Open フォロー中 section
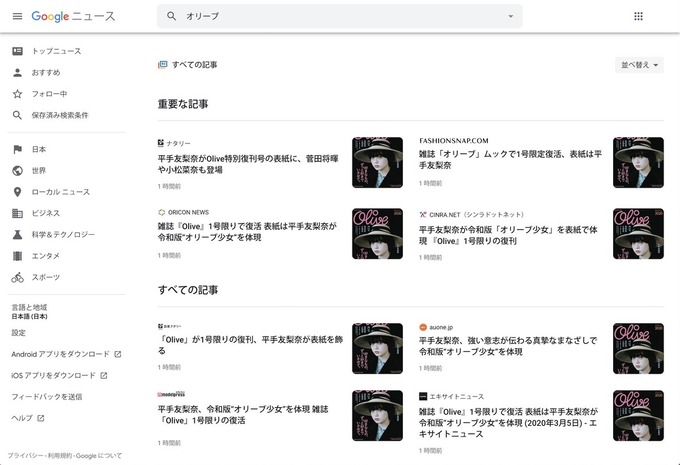The height and width of the screenshot is (465, 680). [49, 94]
